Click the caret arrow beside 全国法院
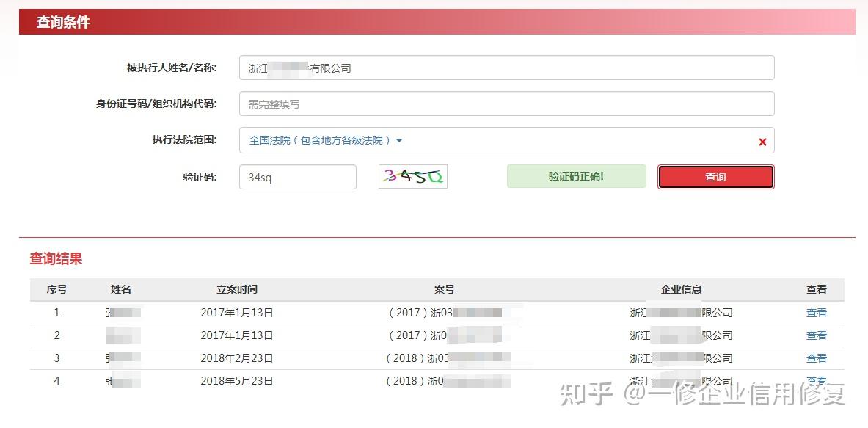Screen dimensions: 868x428 [x=399, y=141]
